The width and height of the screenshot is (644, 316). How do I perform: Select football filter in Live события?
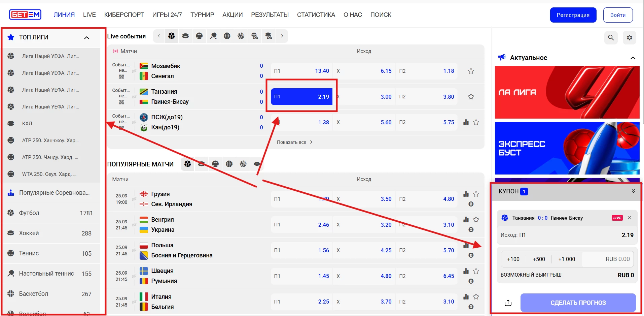tap(172, 36)
